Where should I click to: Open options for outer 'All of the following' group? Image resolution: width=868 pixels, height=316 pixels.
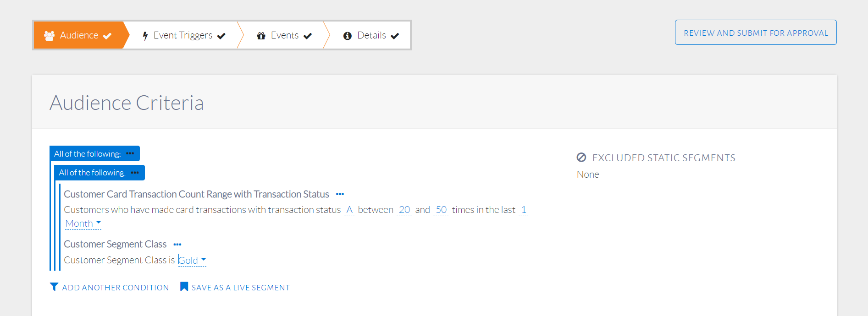click(x=130, y=153)
